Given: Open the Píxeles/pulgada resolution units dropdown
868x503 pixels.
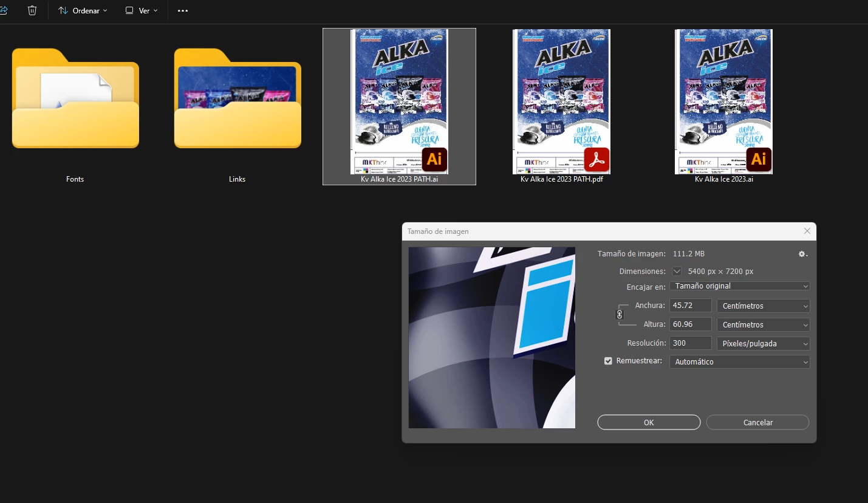Looking at the screenshot, I should [x=764, y=343].
